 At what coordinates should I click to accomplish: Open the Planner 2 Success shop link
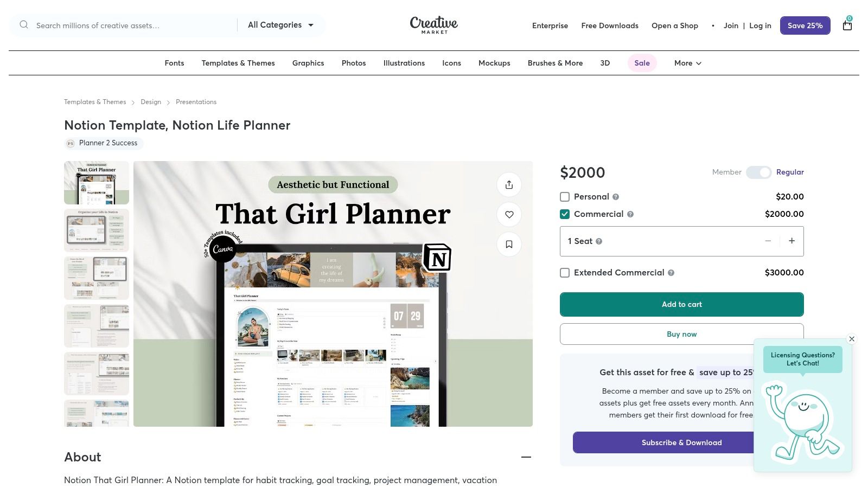click(108, 143)
